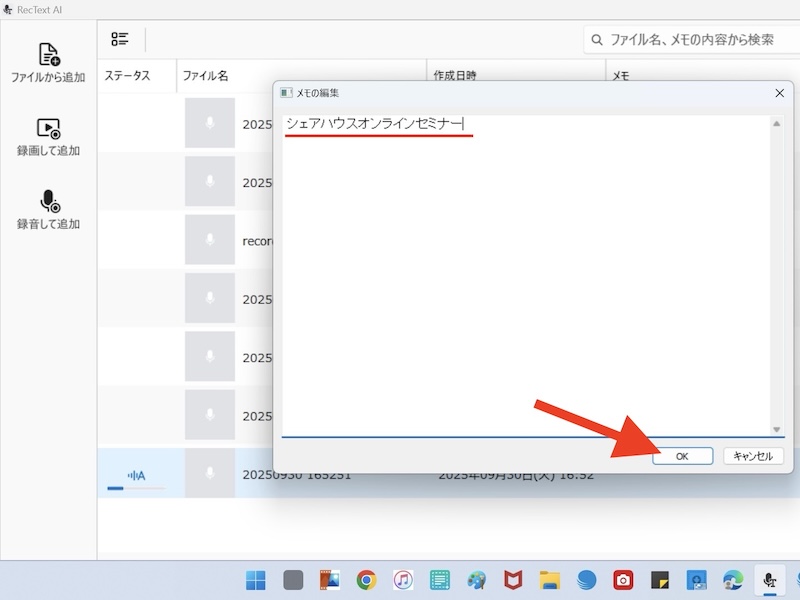Click OK to save the memo
This screenshot has width=800, height=600.
(682, 456)
